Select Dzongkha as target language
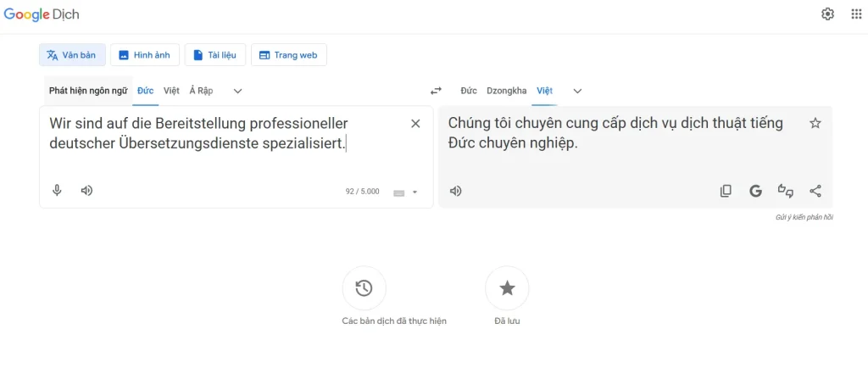Image resolution: width=868 pixels, height=368 pixels. pyautogui.click(x=506, y=91)
